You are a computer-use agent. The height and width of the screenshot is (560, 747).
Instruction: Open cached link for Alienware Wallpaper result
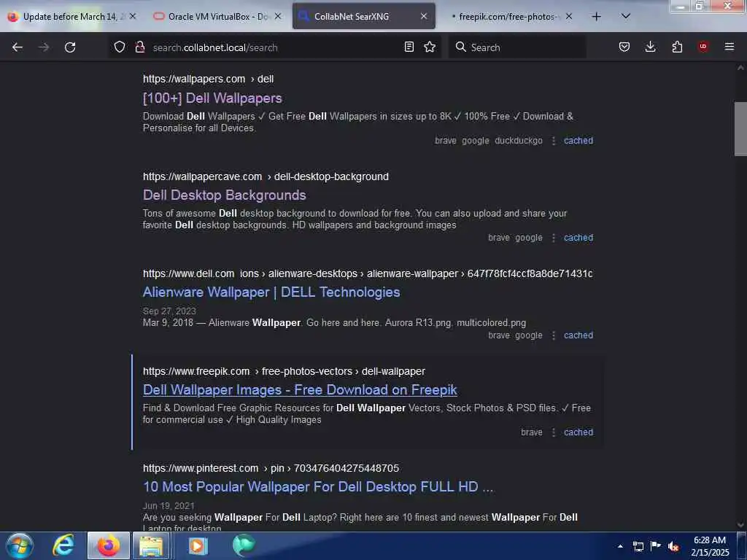coord(578,335)
